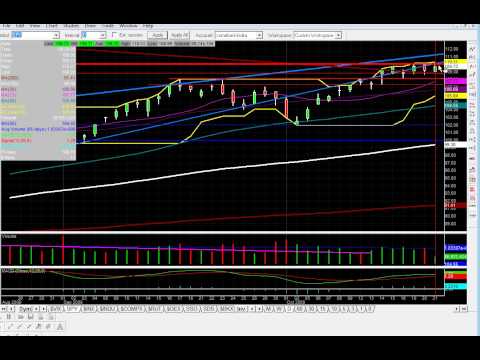Image resolution: width=480 pixels, height=360 pixels.
Task: Select the 30 minute interval tab
Action: click(x=312, y=309)
